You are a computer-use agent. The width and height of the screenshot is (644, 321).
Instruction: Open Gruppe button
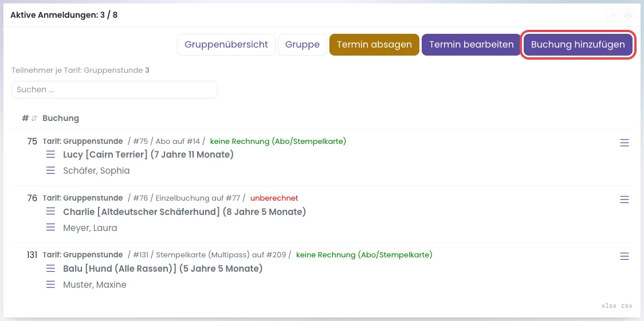click(x=303, y=44)
